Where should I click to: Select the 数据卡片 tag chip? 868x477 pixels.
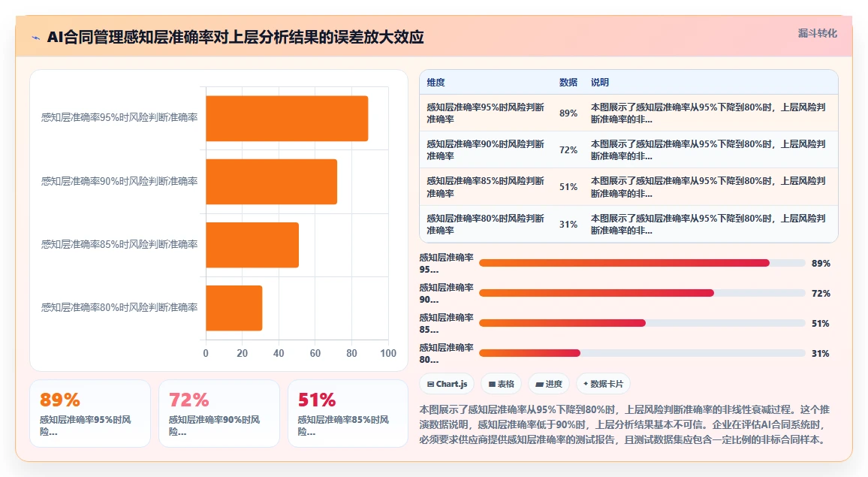point(604,384)
